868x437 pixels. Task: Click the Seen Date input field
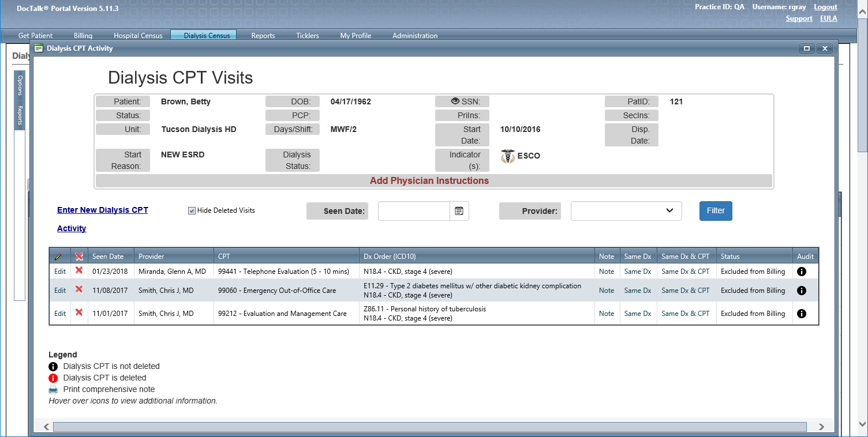coord(414,211)
